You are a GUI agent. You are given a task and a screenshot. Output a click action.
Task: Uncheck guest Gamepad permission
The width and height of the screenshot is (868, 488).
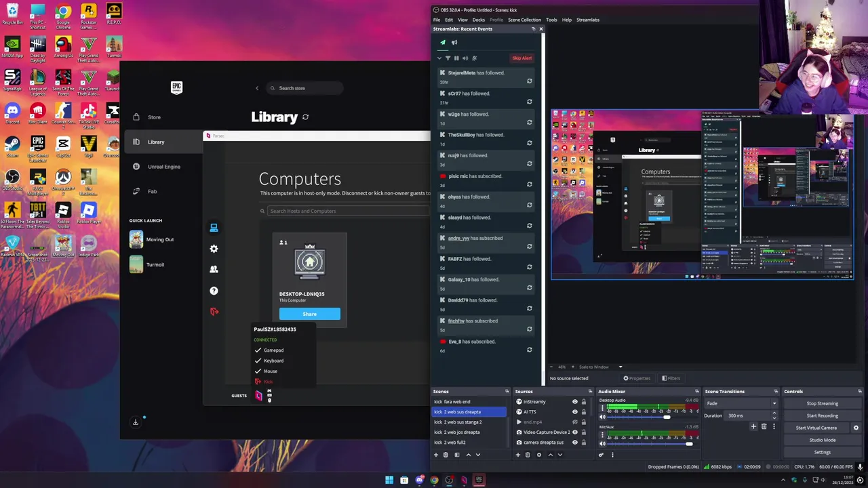point(258,350)
